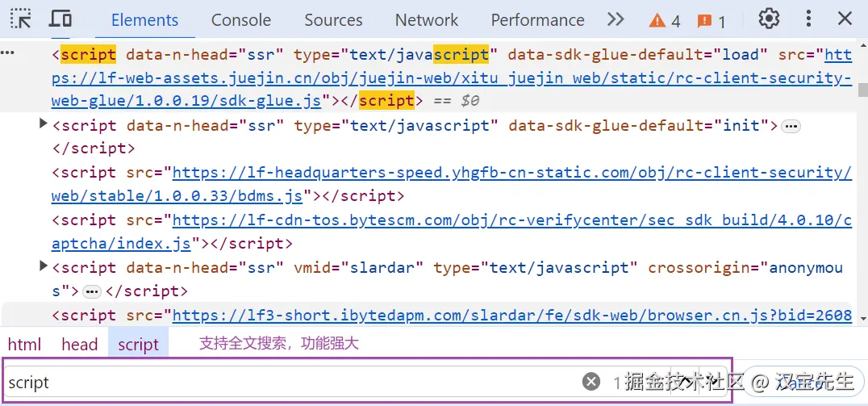Toggle device toolbar emulation

[61, 19]
